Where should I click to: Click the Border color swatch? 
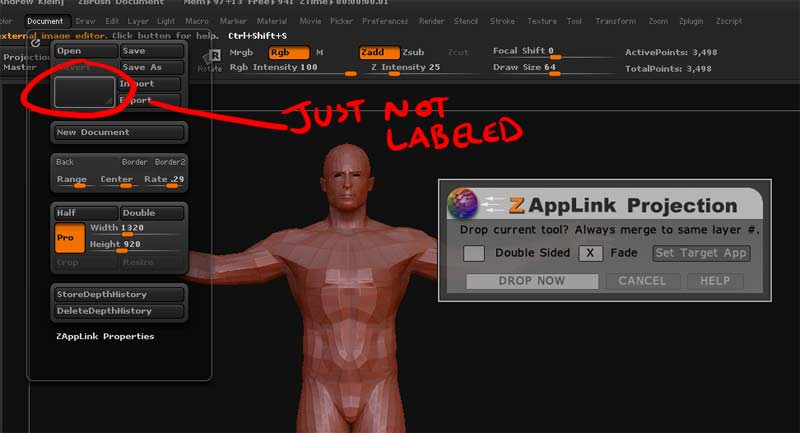(x=134, y=162)
